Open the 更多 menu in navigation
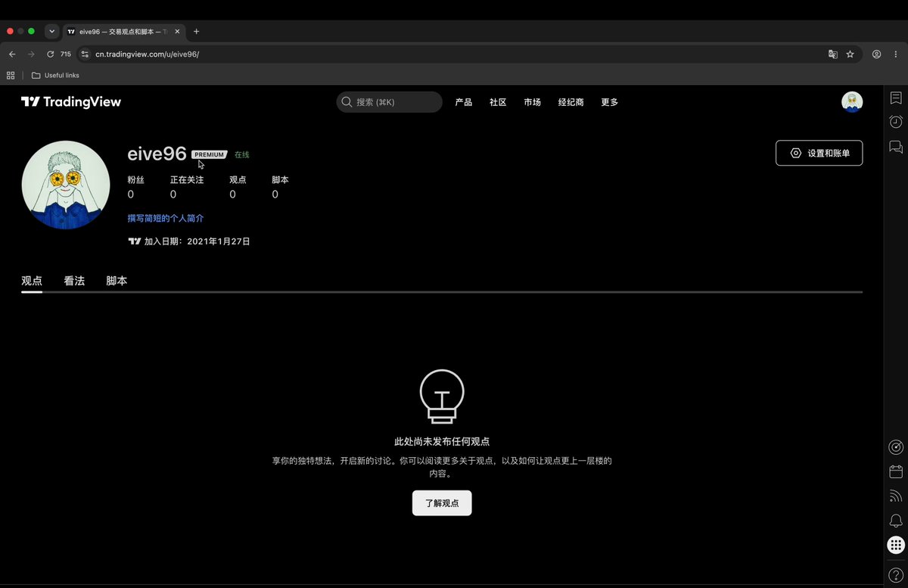908x588 pixels. point(609,102)
